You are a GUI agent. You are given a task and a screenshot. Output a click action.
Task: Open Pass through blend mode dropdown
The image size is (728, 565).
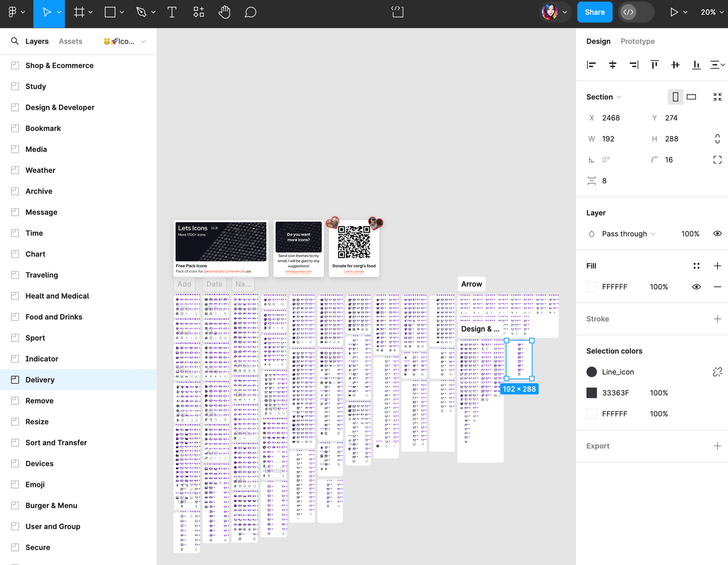(x=629, y=234)
